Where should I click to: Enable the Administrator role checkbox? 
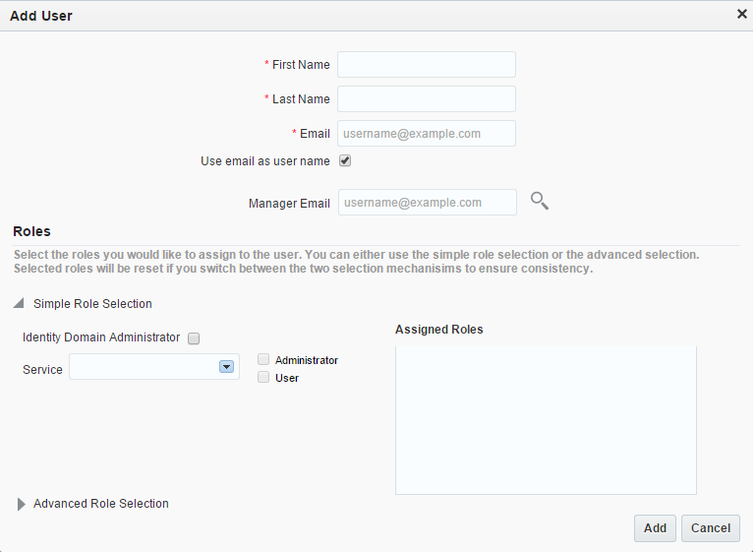tap(263, 360)
